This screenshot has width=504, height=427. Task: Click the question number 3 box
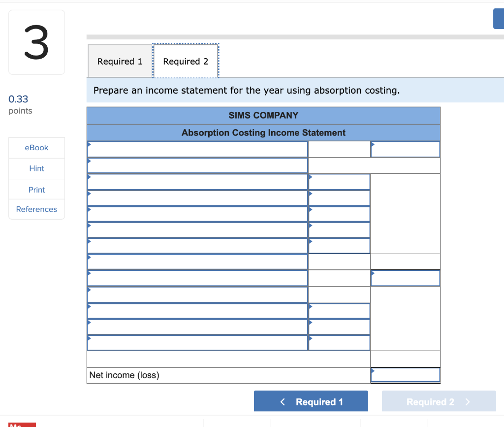pyautogui.click(x=36, y=42)
